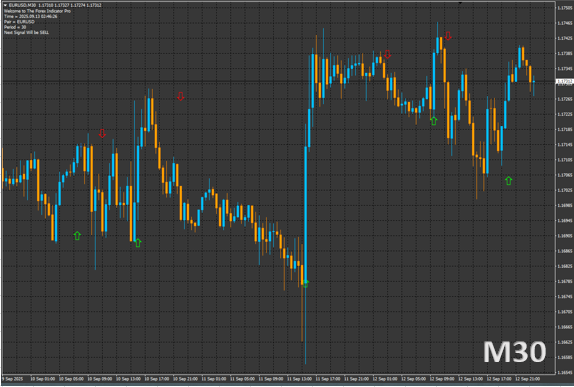Select the red sell arrow at the 12 Sep 09:00 peak
The width and height of the screenshot is (574, 387).
coord(448,36)
